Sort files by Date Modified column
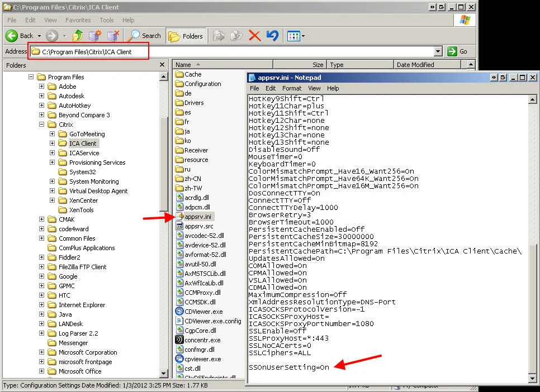The width and height of the screenshot is (540, 392). [x=428, y=65]
